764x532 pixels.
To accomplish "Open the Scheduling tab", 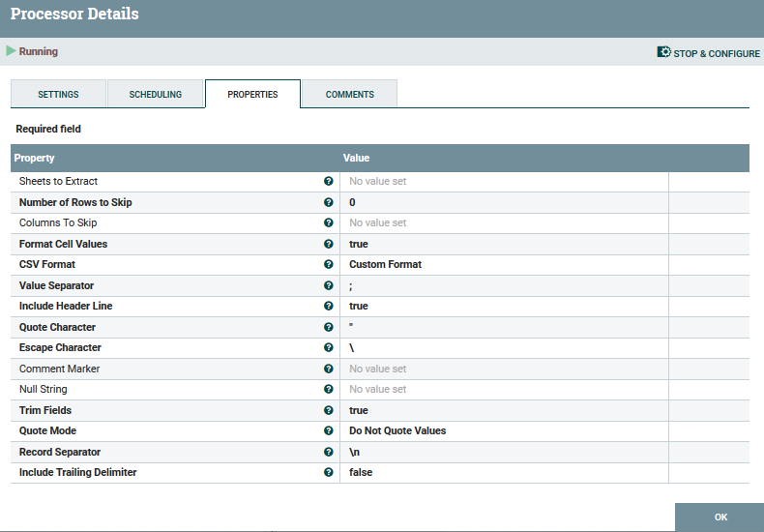I will click(x=156, y=94).
